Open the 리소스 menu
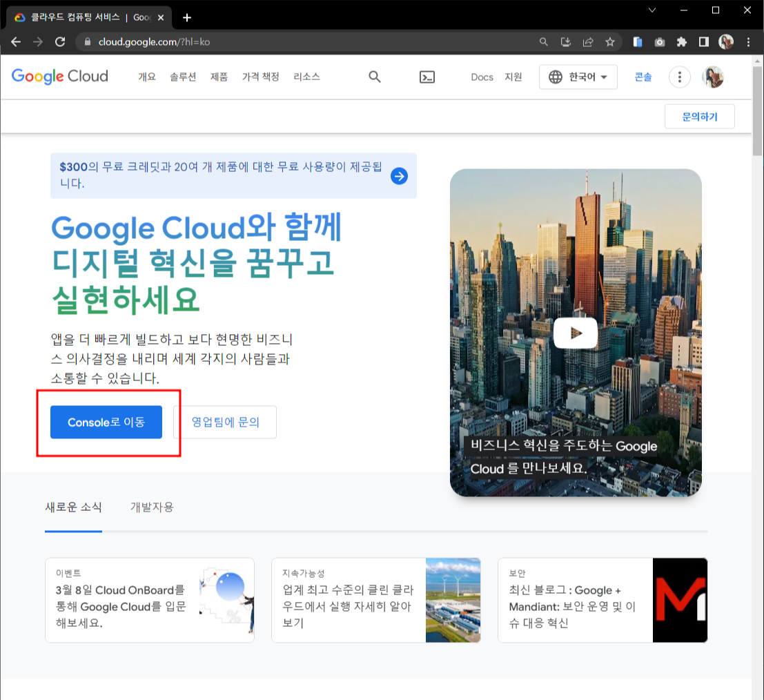Viewport: 764px width, 700px height. pyautogui.click(x=306, y=77)
